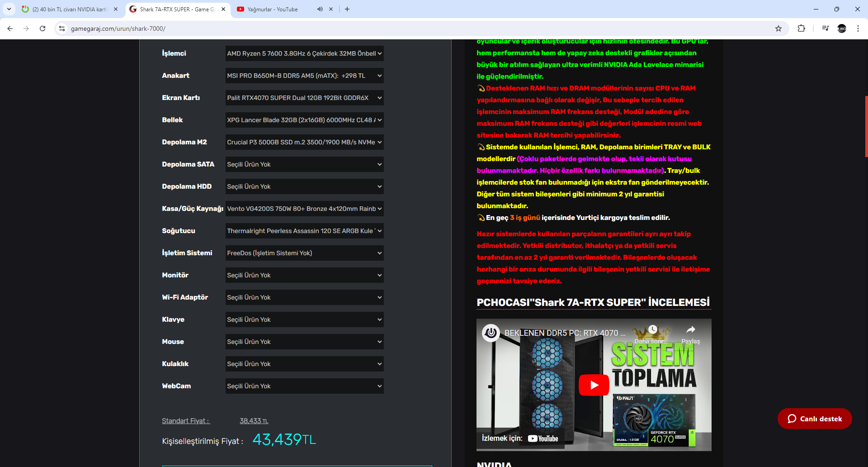Click the 43,439TL customized price
The image size is (868, 467).
click(x=284, y=439)
